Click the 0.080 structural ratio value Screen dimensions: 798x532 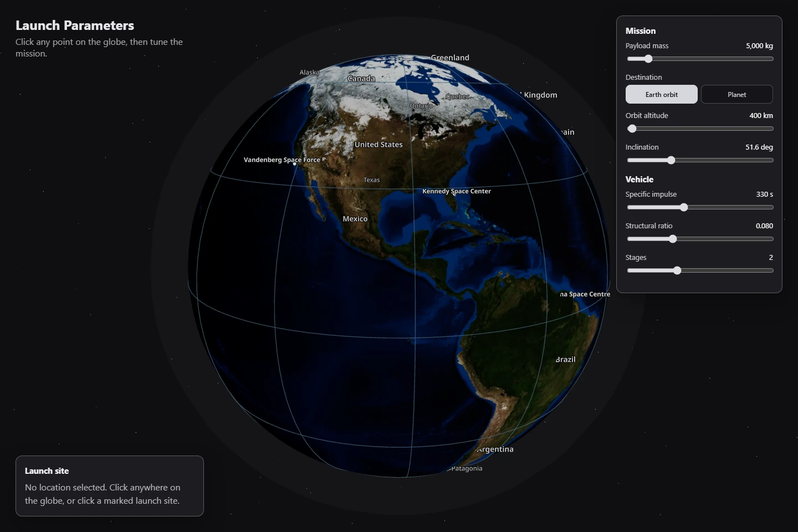pyautogui.click(x=764, y=226)
